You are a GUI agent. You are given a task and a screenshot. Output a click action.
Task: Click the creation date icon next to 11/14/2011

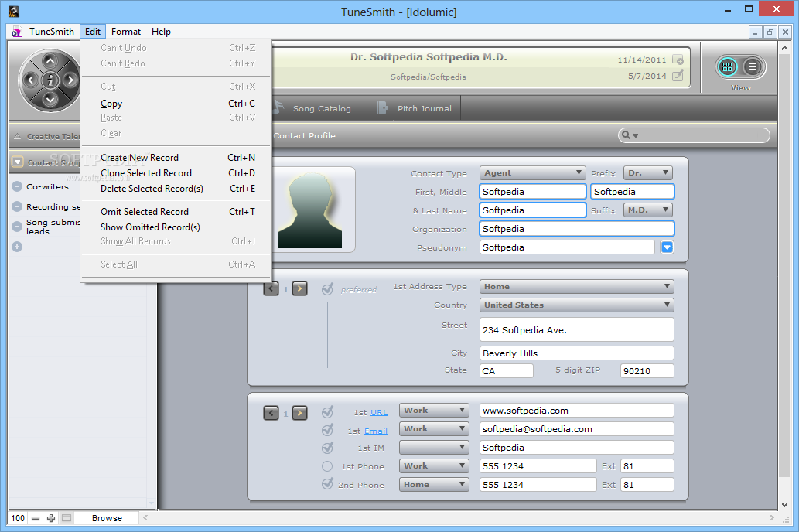tap(678, 60)
